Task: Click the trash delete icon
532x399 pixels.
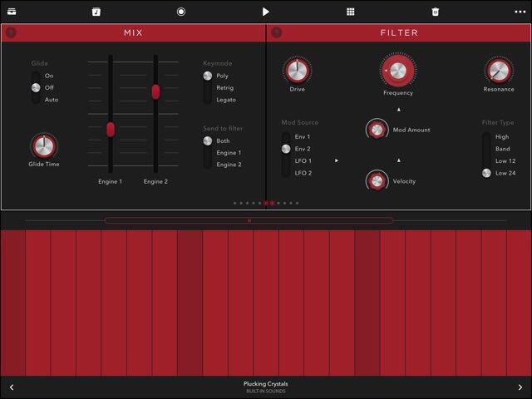Action: coord(435,12)
